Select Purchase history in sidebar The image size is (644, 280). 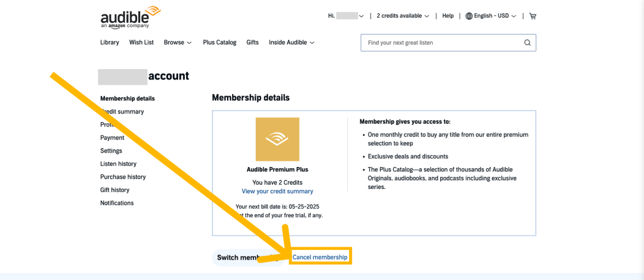123,177
